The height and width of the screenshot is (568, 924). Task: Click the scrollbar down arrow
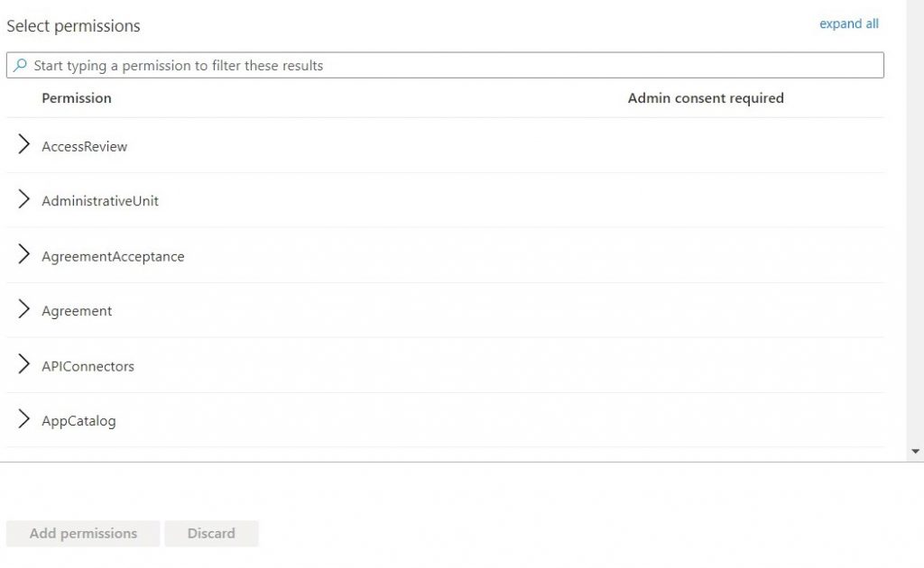point(915,452)
